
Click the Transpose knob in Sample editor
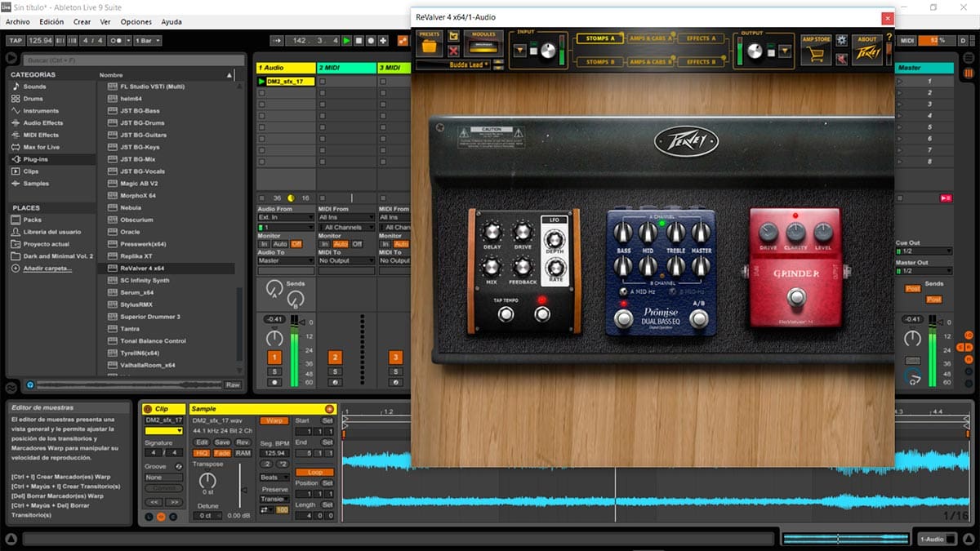(x=207, y=482)
